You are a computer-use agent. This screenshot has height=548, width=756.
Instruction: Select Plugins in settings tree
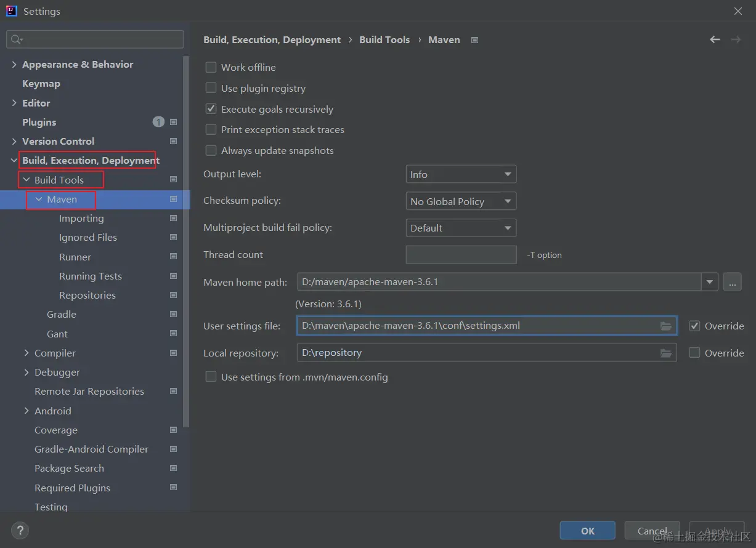tap(39, 122)
